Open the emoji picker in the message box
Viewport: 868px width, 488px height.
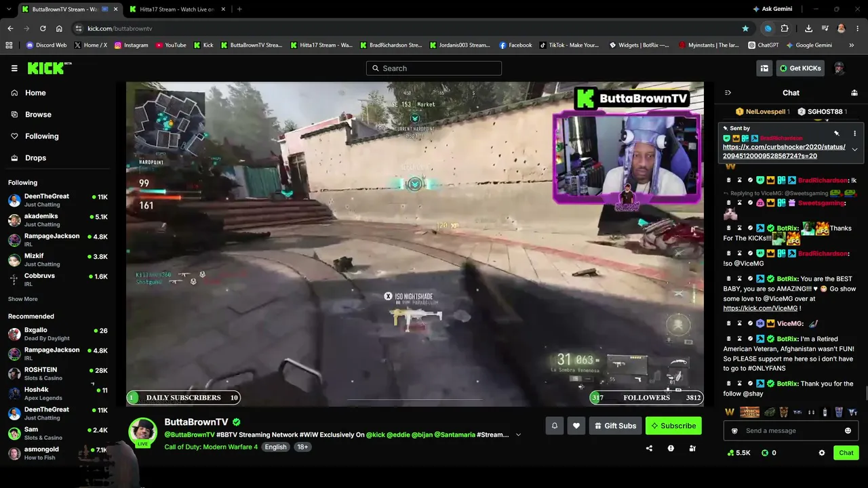click(x=848, y=430)
